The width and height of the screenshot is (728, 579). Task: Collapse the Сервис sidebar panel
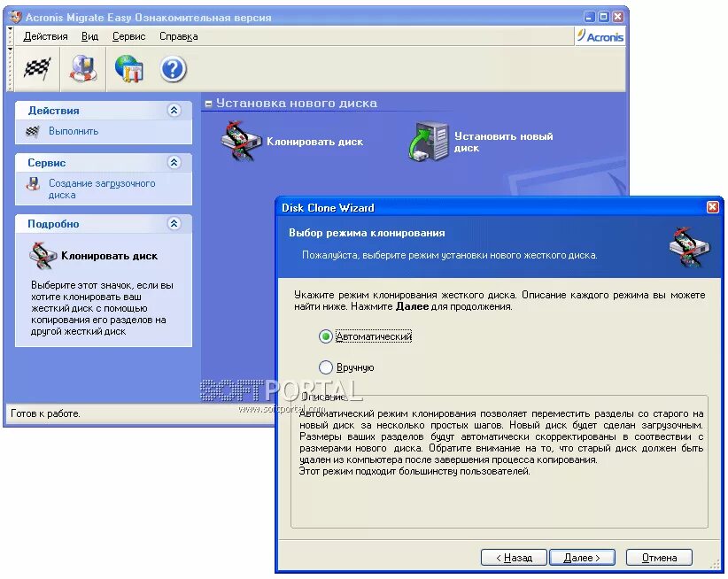click(x=174, y=162)
